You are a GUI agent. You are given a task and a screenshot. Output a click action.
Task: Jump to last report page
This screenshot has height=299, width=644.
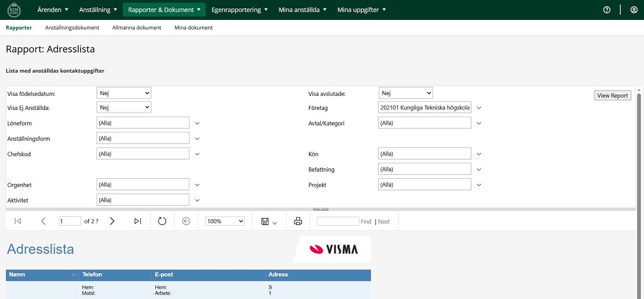pyautogui.click(x=138, y=221)
